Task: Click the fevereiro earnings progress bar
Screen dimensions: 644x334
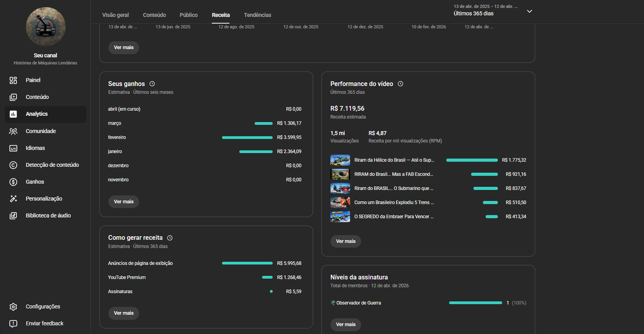Action: (x=247, y=137)
